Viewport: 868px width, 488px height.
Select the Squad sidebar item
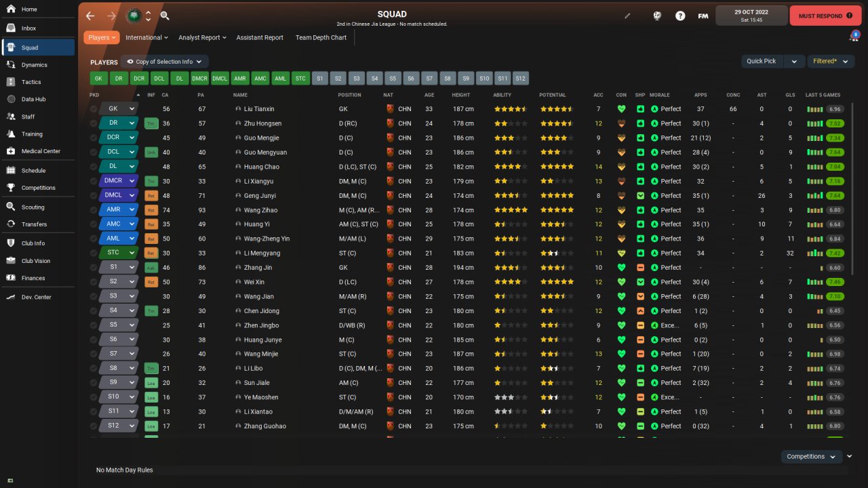tap(38, 47)
